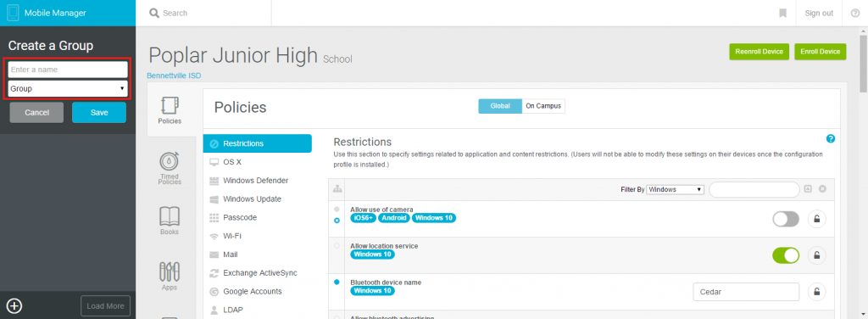Click the add group plus icon
The image size is (868, 319).
click(x=14, y=305)
